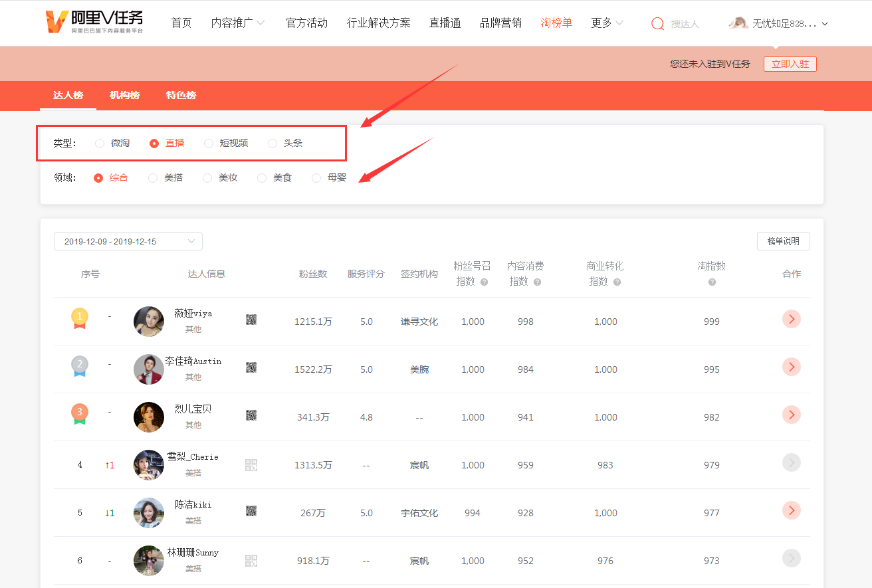Click help icon beside 粉丝号召指数
872x588 pixels.
(x=484, y=282)
